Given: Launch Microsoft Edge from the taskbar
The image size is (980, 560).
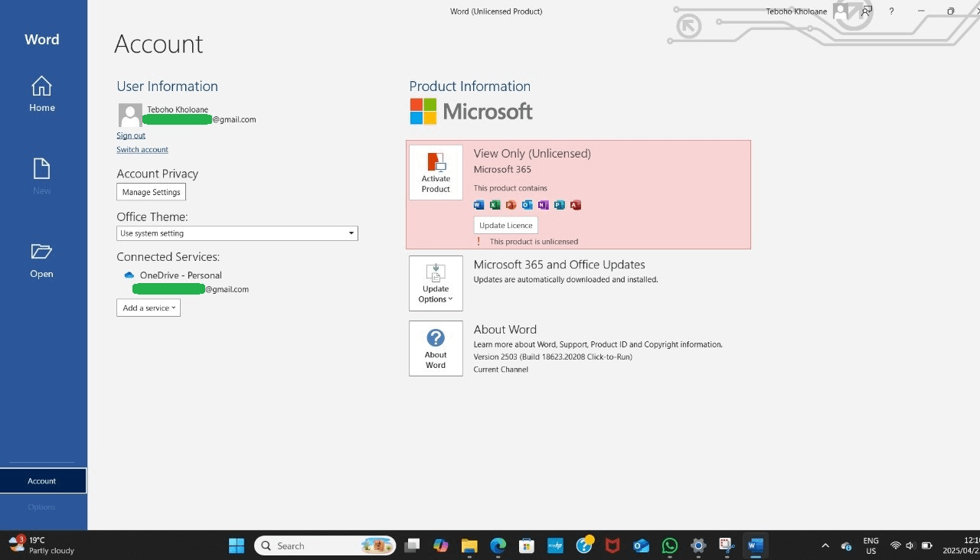Looking at the screenshot, I should coord(498,545).
